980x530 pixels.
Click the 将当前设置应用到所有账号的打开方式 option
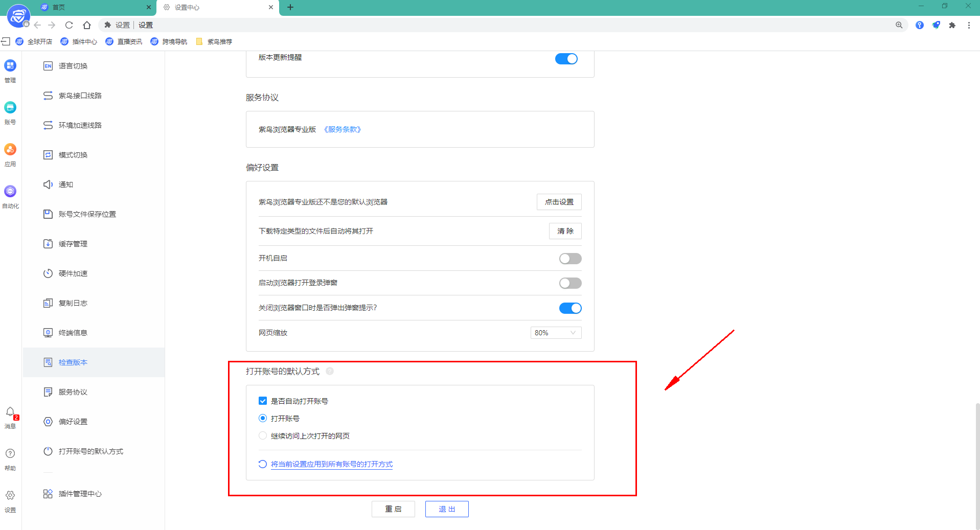click(x=331, y=464)
